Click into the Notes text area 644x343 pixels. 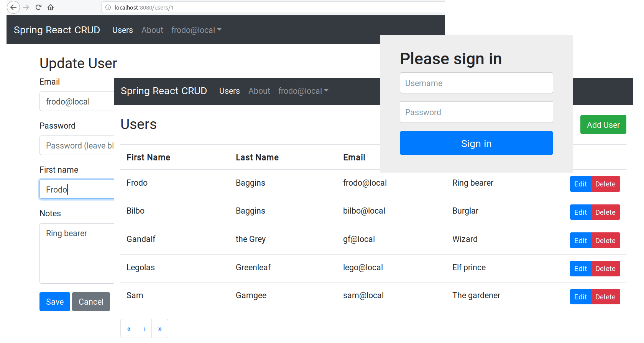coord(77,253)
